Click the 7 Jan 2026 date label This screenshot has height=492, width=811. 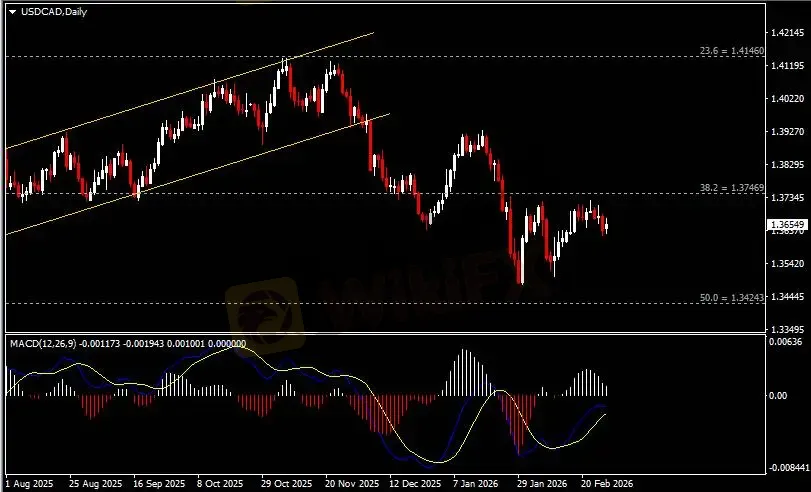pyautogui.click(x=476, y=484)
